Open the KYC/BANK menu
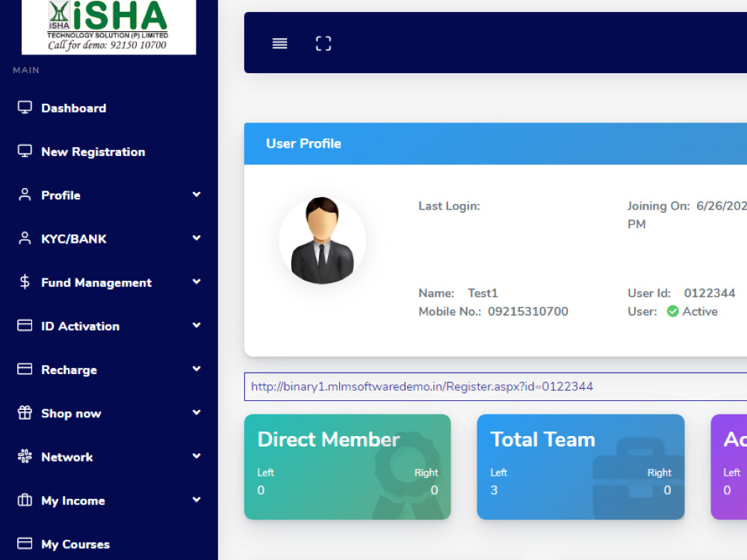 pyautogui.click(x=73, y=239)
